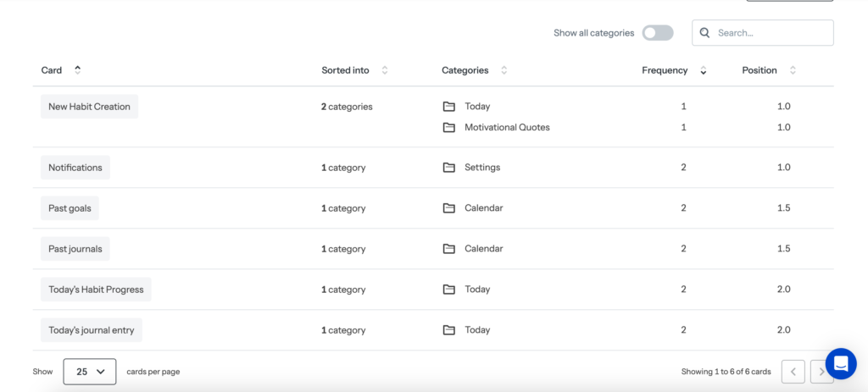
Task: Go to the previous page arrow
Action: [x=793, y=372]
